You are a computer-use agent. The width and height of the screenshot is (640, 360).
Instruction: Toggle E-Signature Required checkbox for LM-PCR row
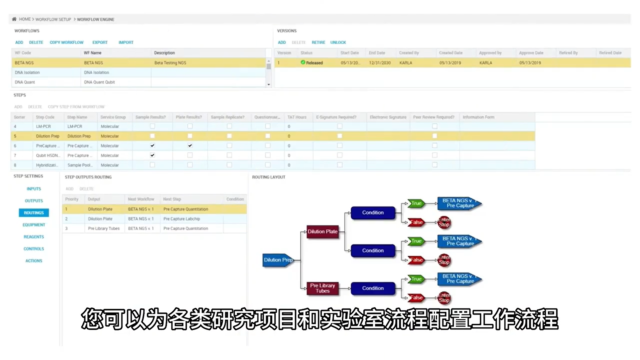[340, 126]
